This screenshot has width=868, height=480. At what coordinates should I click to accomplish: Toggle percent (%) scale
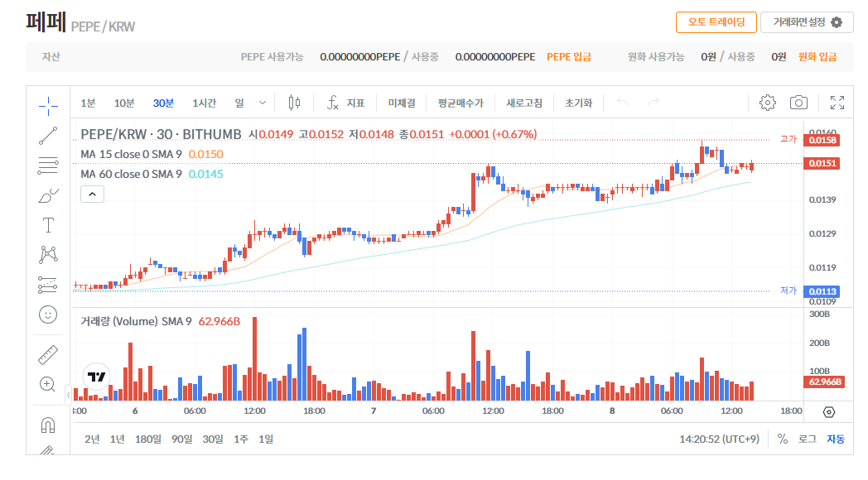pyautogui.click(x=782, y=439)
